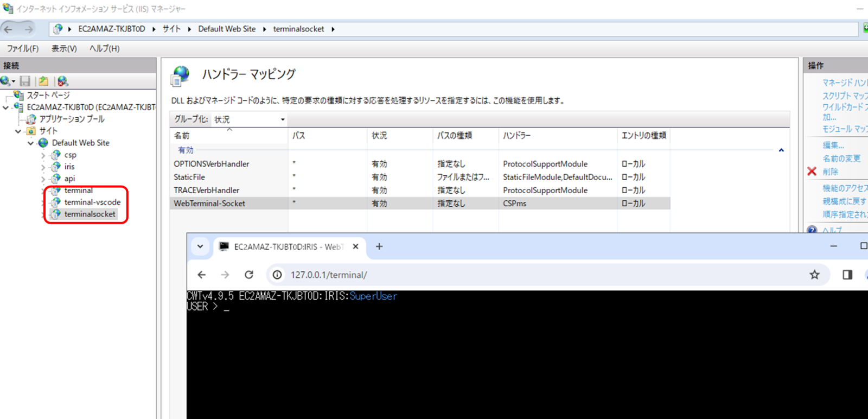Image resolution: width=868 pixels, height=419 pixels.
Task: Click the 名前の変更 action link
Action: point(841,158)
